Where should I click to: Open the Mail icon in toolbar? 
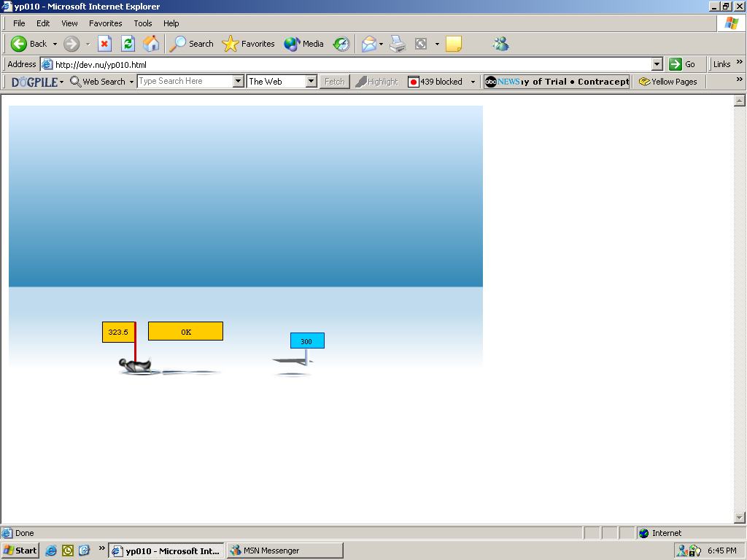click(369, 44)
